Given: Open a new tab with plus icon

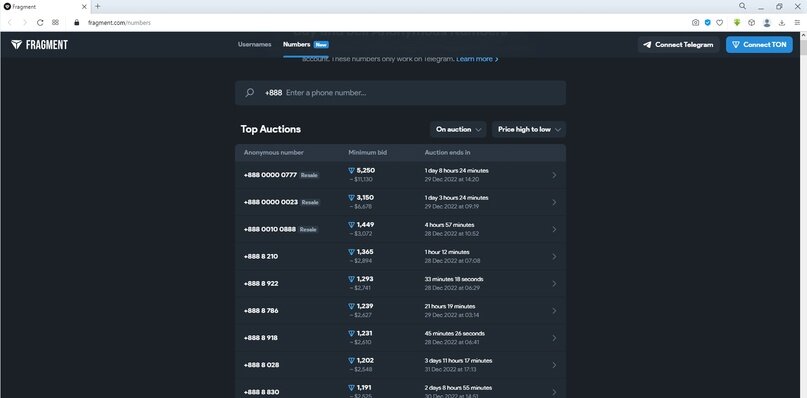Looking at the screenshot, I should click(98, 7).
